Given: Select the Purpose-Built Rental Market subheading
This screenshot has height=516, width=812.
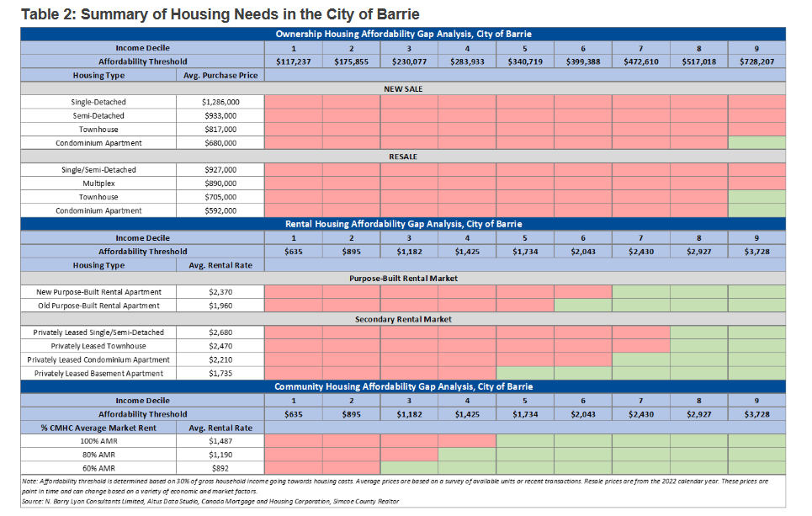Looking at the screenshot, I should tap(403, 278).
